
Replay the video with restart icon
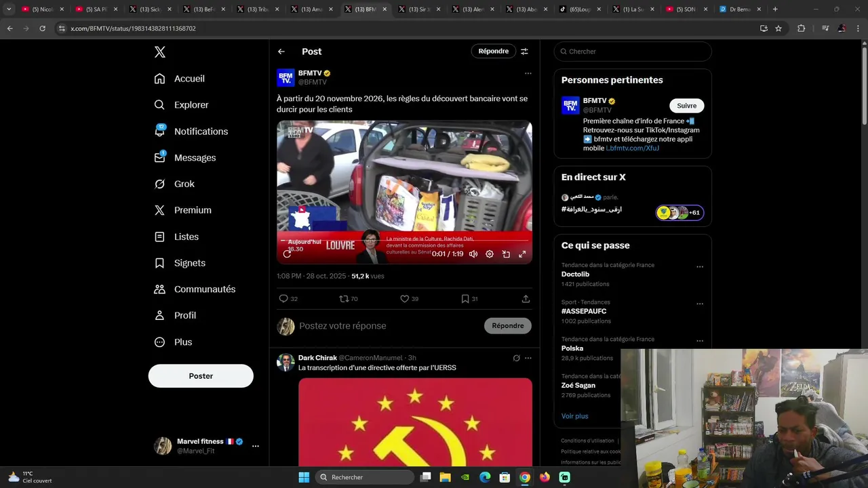click(287, 254)
